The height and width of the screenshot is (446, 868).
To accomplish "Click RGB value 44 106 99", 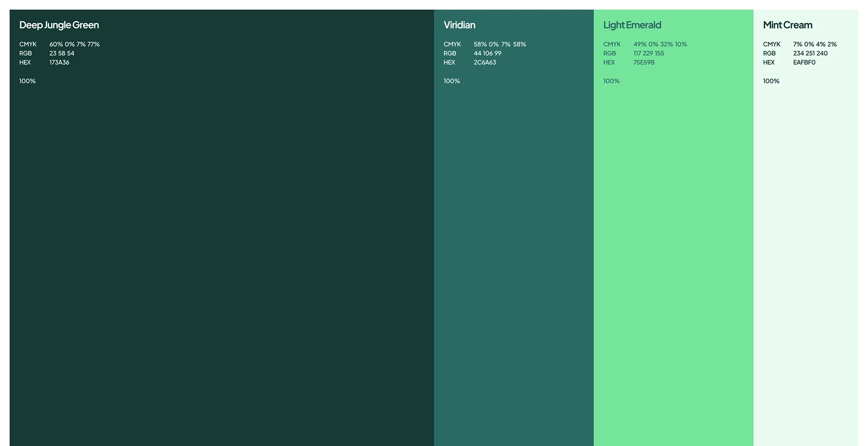I will pos(487,53).
